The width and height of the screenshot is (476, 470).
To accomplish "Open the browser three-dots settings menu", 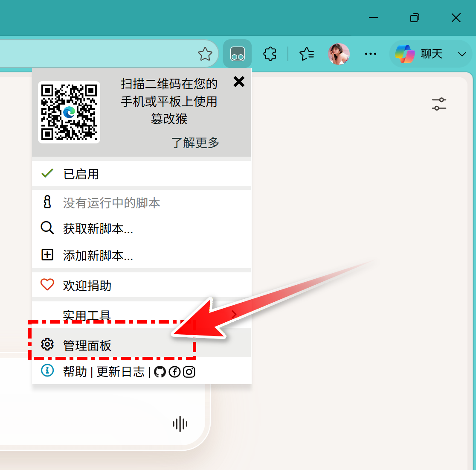I will coord(371,54).
